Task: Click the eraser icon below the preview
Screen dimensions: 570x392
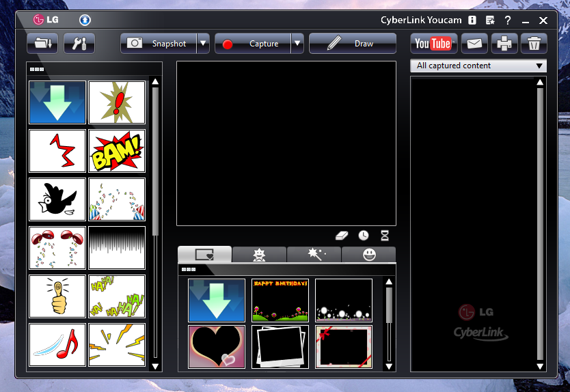Action: coord(341,236)
